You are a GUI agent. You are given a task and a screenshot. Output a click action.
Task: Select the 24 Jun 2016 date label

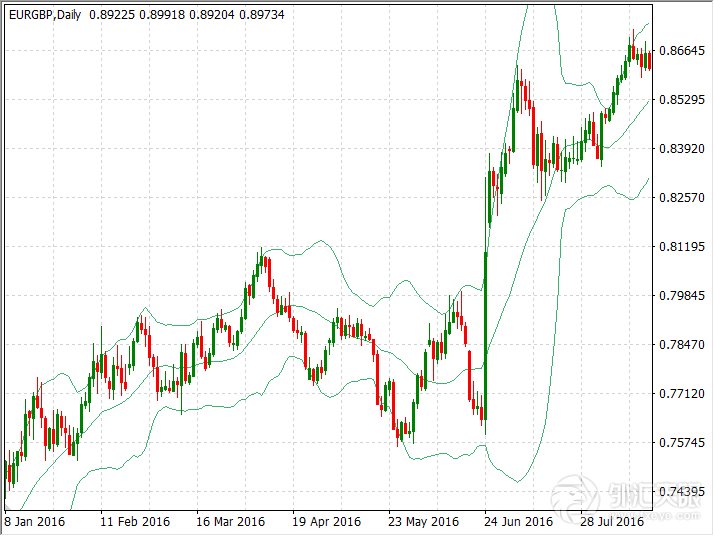pos(518,522)
